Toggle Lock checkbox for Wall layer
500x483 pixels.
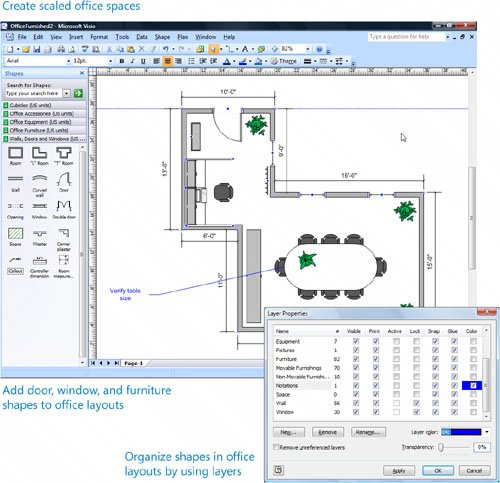tap(416, 403)
